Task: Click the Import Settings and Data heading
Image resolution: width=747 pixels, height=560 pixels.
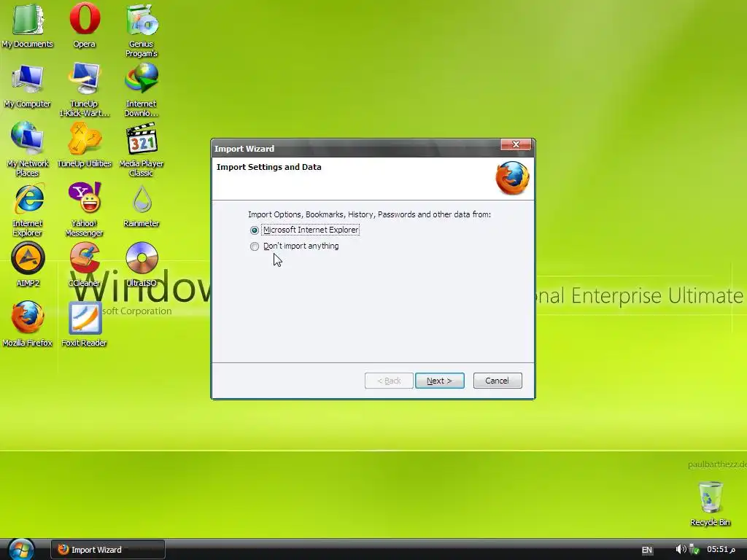Action: [x=268, y=167]
